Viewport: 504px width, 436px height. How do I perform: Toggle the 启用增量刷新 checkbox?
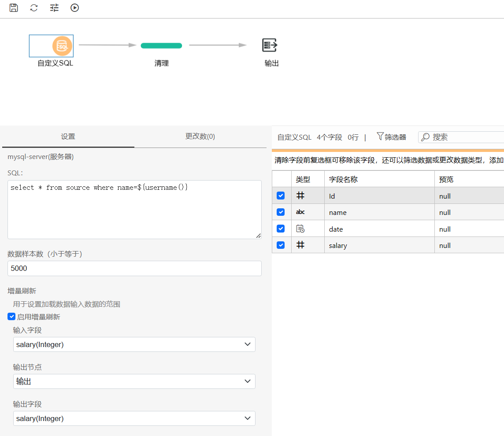click(11, 317)
